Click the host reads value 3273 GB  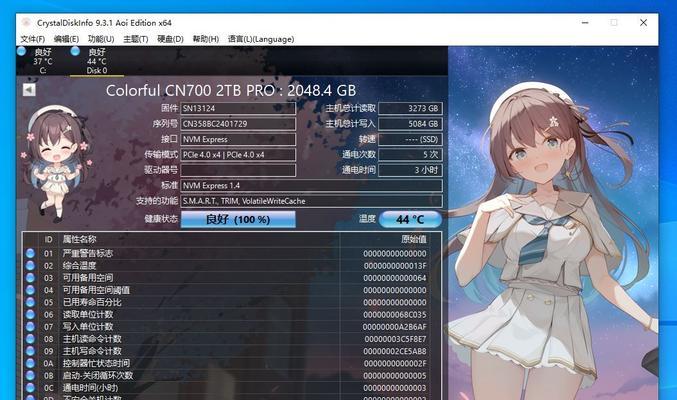pyautogui.click(x=410, y=108)
